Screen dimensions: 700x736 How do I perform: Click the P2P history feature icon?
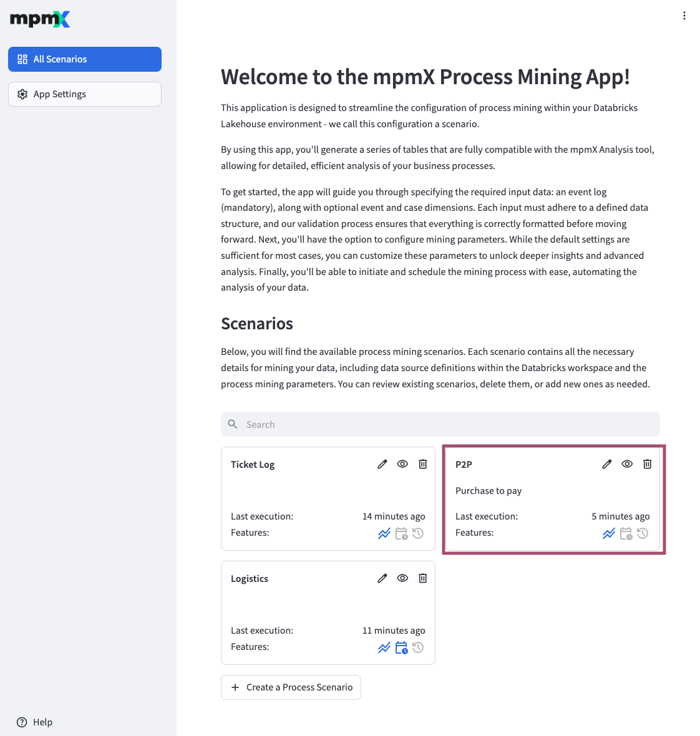(x=642, y=533)
